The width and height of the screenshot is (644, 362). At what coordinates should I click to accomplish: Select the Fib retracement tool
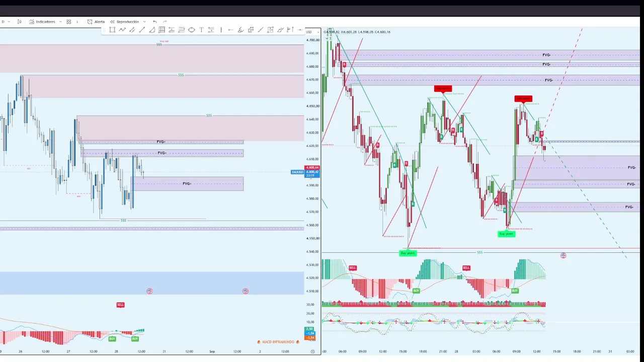coord(172,30)
